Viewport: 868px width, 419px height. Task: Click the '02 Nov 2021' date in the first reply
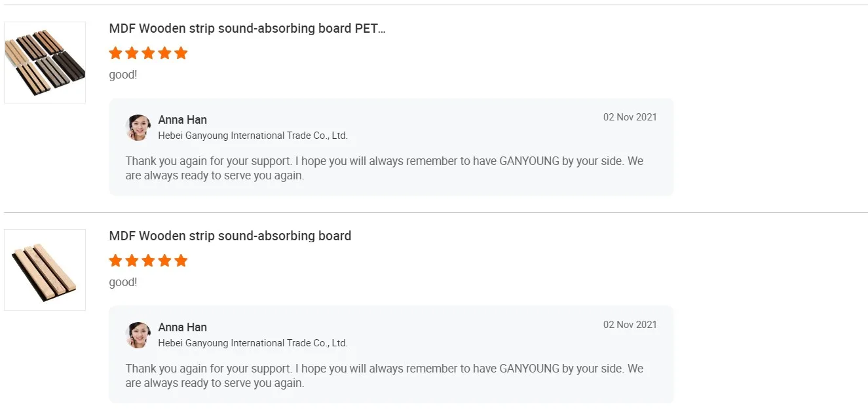click(x=630, y=117)
